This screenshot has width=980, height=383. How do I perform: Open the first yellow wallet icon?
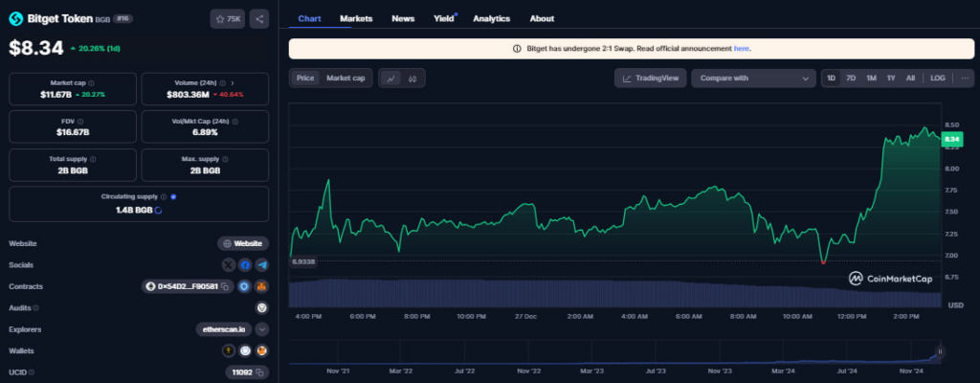(x=229, y=351)
